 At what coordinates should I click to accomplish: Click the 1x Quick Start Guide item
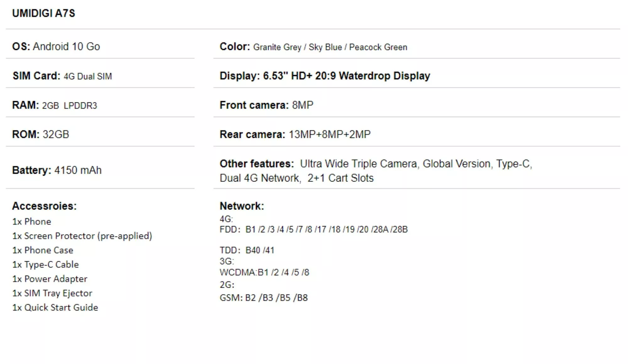[x=55, y=307]
